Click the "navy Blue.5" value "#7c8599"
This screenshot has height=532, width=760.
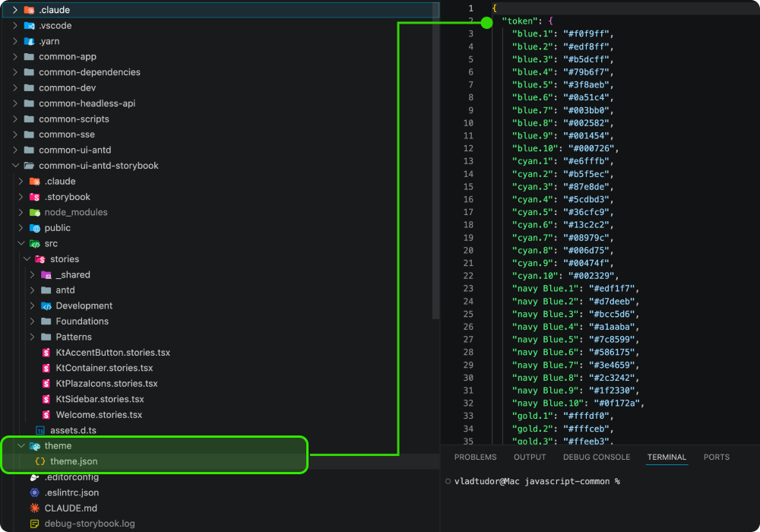[x=612, y=340]
